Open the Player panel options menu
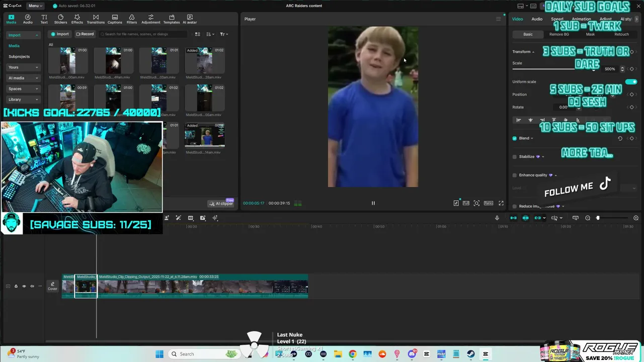 point(498,19)
